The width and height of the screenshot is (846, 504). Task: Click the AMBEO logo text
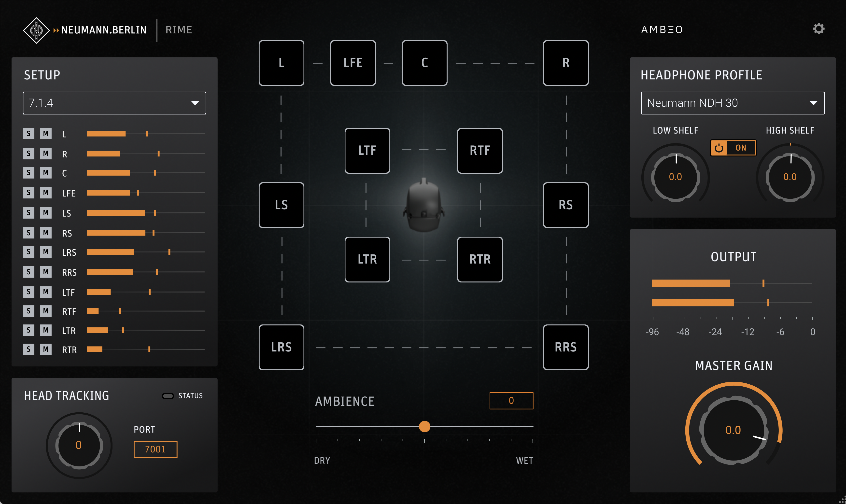point(662,29)
